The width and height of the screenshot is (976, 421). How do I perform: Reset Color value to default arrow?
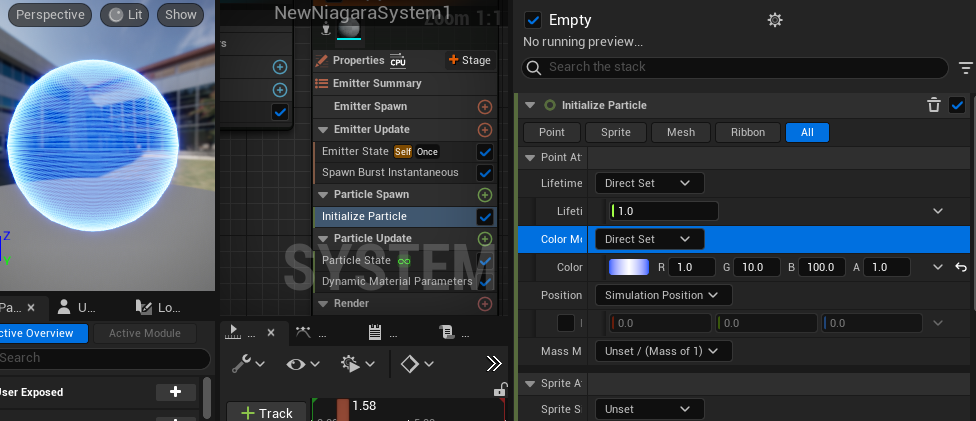961,267
